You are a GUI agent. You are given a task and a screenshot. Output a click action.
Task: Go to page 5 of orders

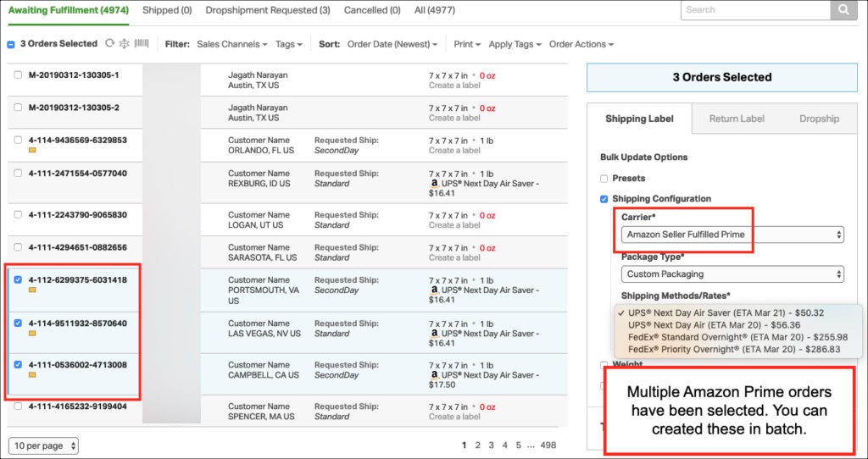[518, 445]
